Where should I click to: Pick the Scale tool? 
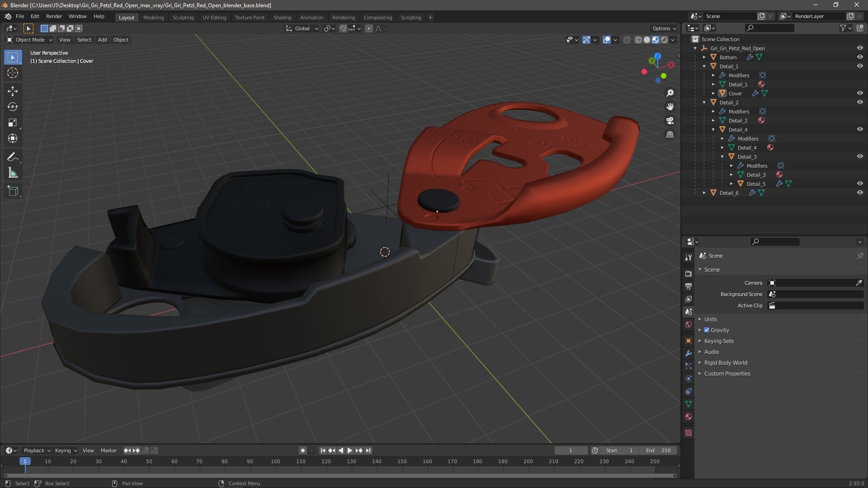click(x=13, y=123)
